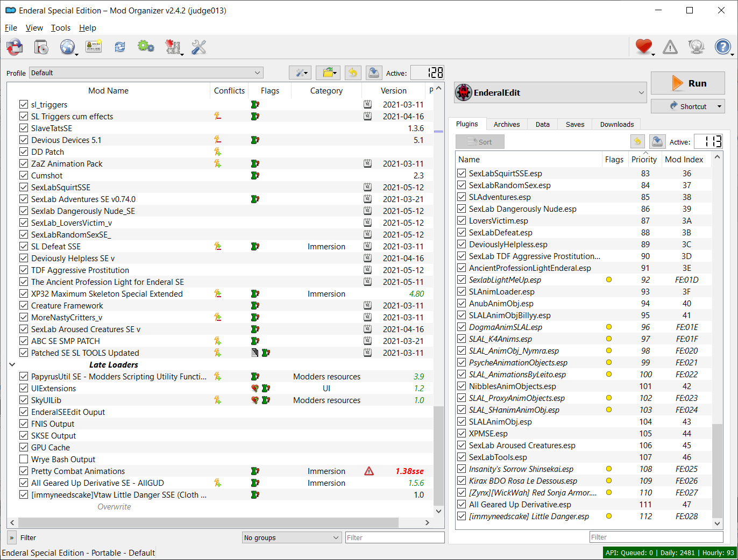Open the Tools menu
The width and height of the screenshot is (738, 560).
[x=61, y=28]
